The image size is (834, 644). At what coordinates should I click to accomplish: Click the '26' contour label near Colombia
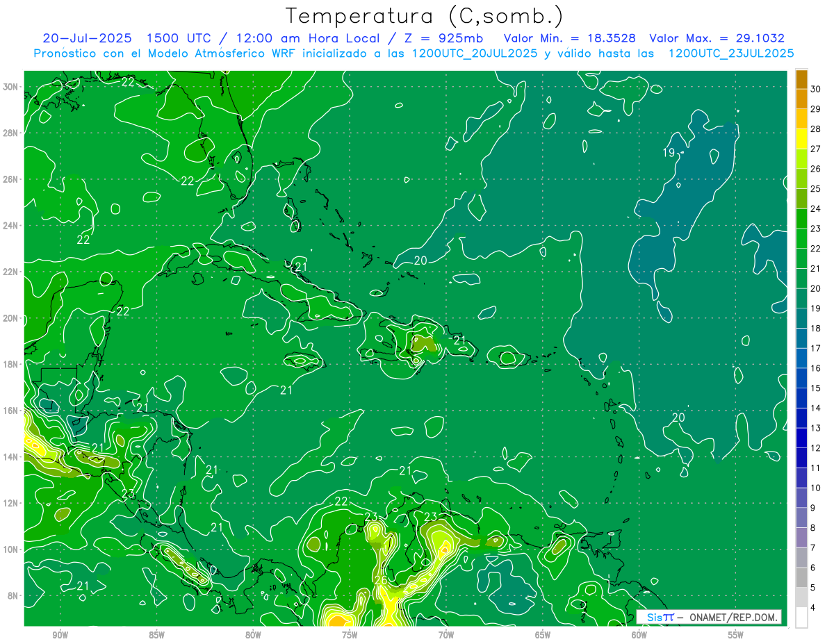click(x=381, y=580)
